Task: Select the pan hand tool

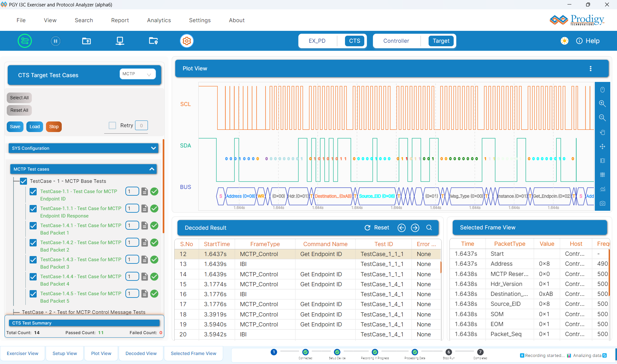Action: tap(602, 132)
